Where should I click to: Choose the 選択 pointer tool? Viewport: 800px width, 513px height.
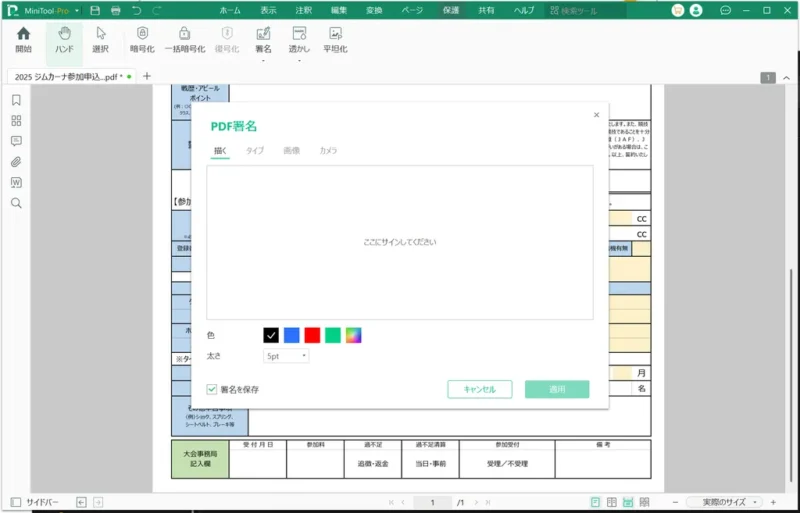(101, 40)
